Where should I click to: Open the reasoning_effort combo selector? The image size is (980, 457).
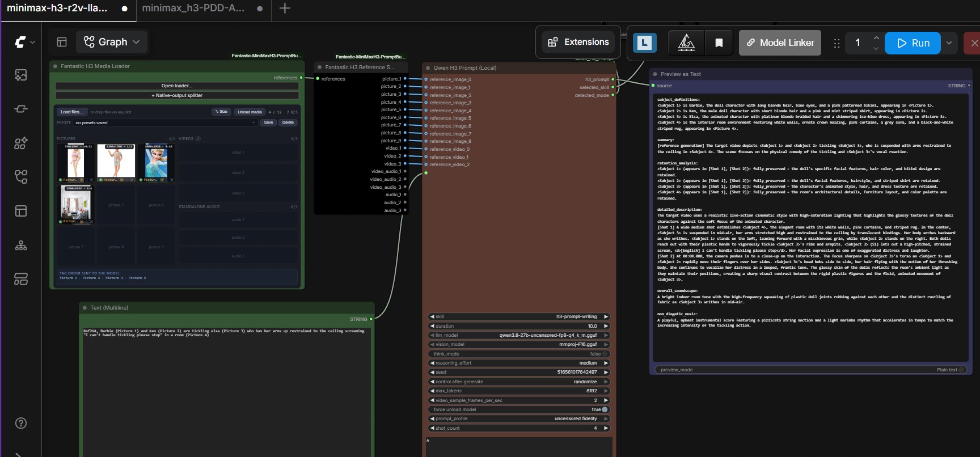[x=519, y=363]
